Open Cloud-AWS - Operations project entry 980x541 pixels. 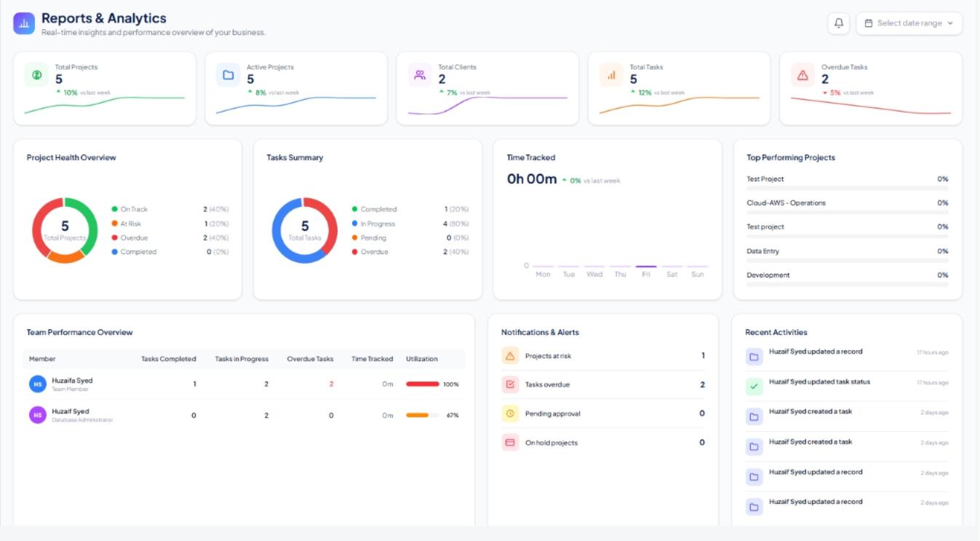848,206
